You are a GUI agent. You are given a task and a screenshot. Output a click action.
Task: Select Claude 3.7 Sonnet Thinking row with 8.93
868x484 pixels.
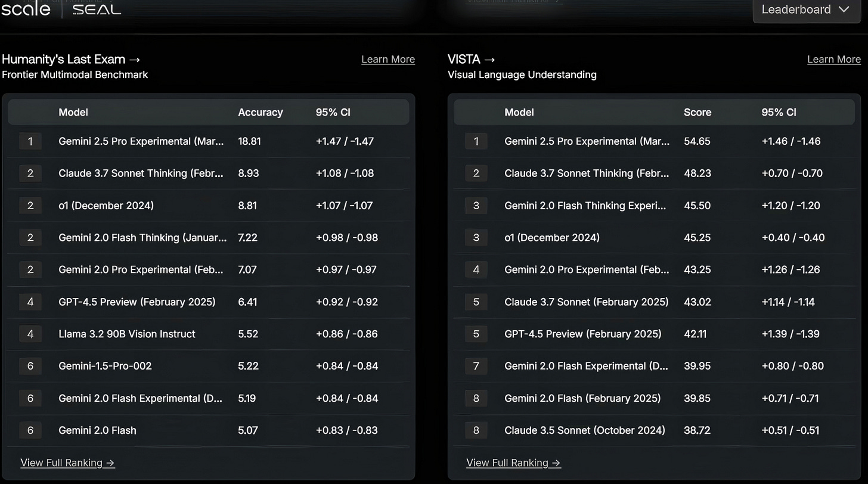(209, 173)
